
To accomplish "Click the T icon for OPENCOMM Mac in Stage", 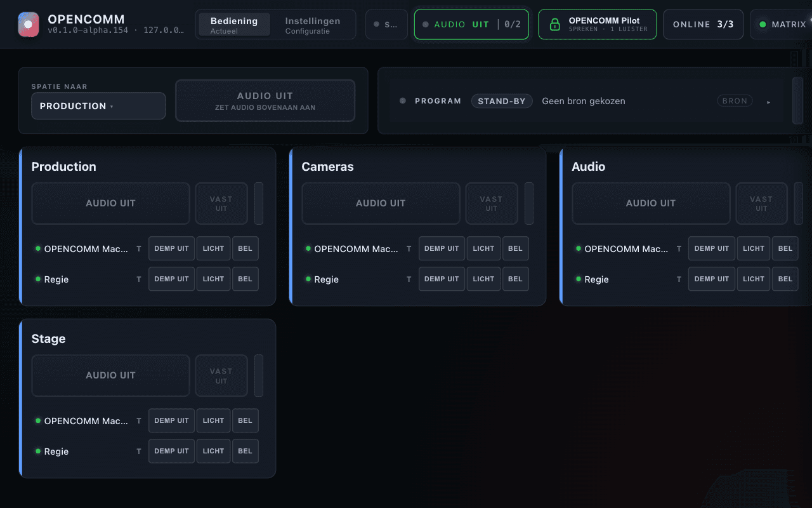I will point(139,421).
